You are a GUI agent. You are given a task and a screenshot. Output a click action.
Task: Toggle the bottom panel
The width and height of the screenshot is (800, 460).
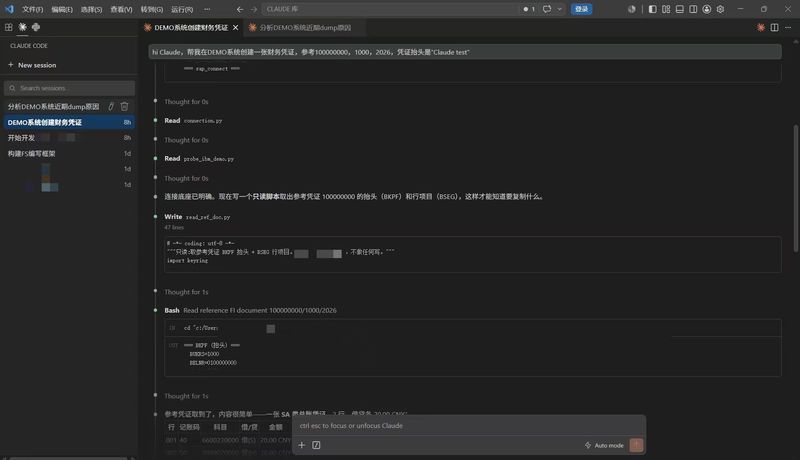(x=680, y=9)
